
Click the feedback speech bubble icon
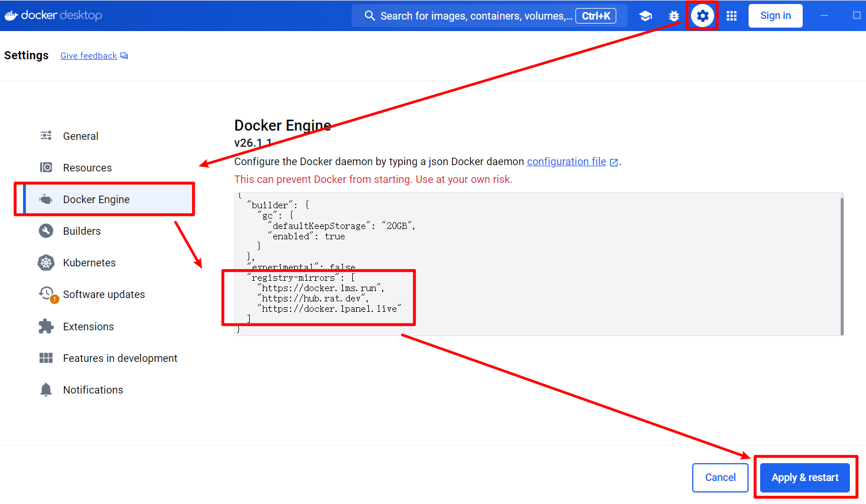tap(124, 56)
